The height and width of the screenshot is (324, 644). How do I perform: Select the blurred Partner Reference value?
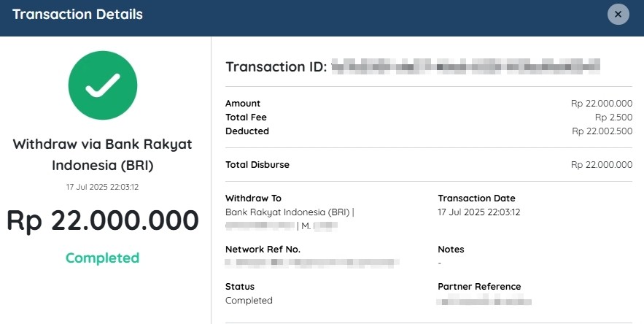(x=485, y=301)
